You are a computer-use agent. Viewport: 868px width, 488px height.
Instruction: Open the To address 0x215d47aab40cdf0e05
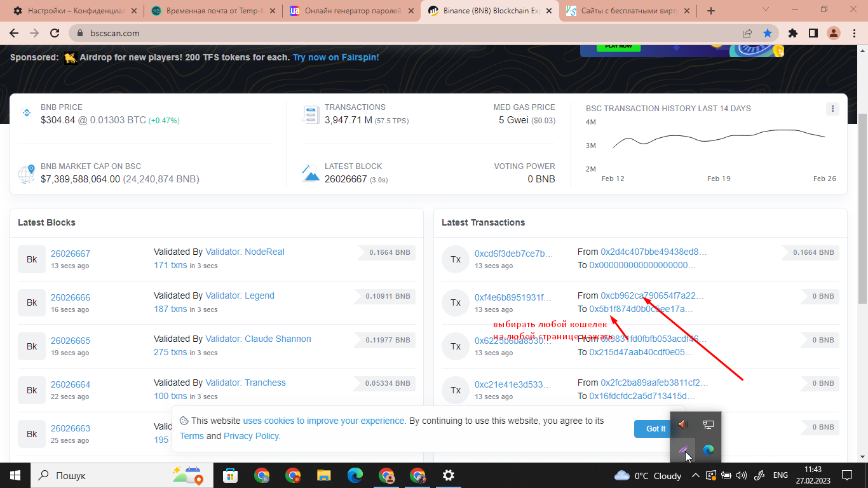pyautogui.click(x=641, y=352)
